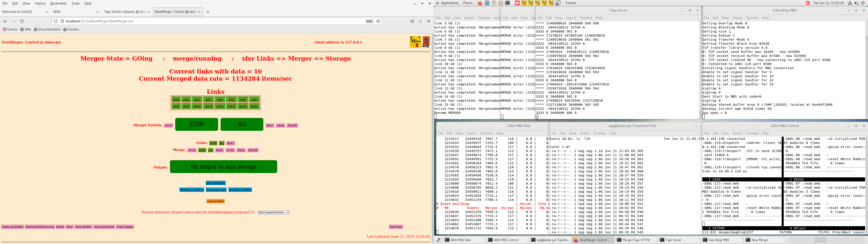Toggle the aida15 link indicator
868x244 pixels.
(x=254, y=106)
